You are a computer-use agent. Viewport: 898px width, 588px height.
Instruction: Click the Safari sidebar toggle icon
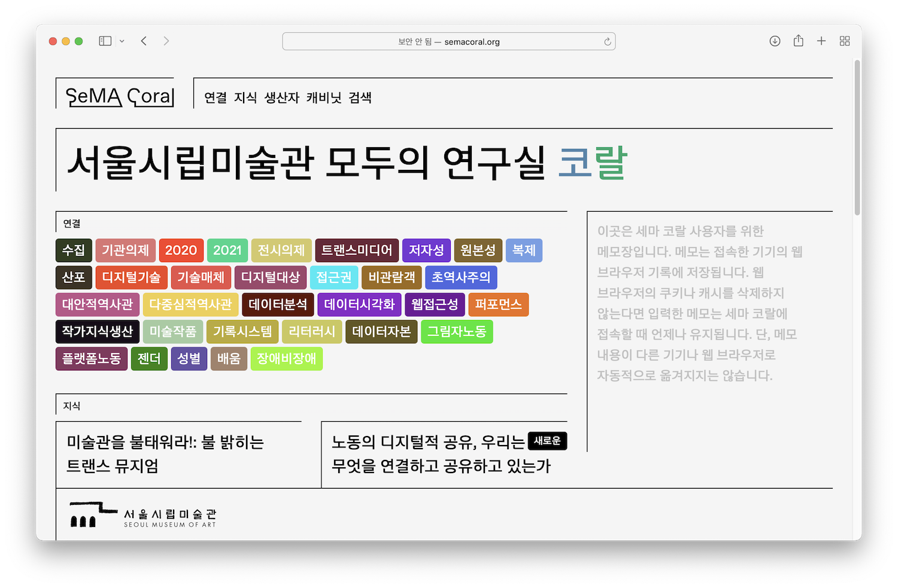tap(105, 41)
